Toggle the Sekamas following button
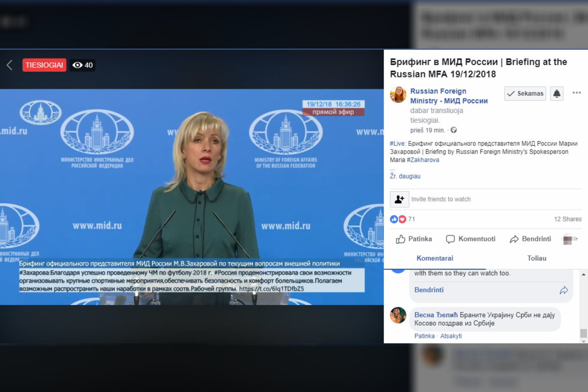Image resolution: width=588 pixels, height=392 pixels. tap(525, 94)
